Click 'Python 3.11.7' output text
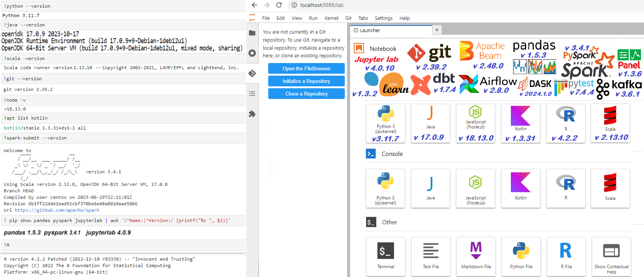The image size is (644, 277). click(21, 16)
